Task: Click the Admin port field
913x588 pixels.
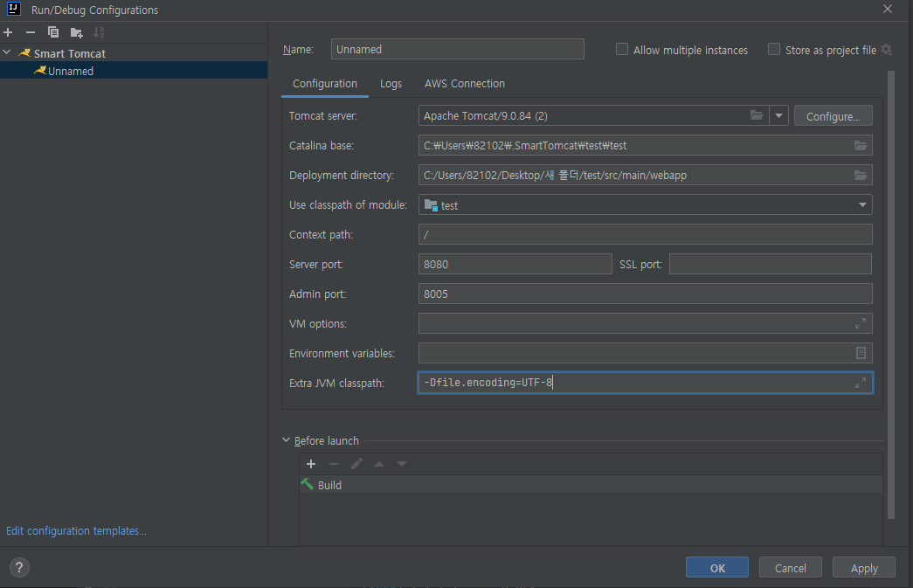Action: point(645,294)
